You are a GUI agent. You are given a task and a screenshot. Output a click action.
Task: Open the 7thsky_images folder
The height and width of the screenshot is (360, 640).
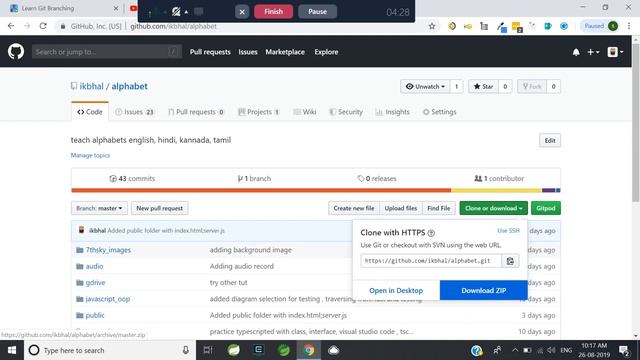(x=108, y=250)
